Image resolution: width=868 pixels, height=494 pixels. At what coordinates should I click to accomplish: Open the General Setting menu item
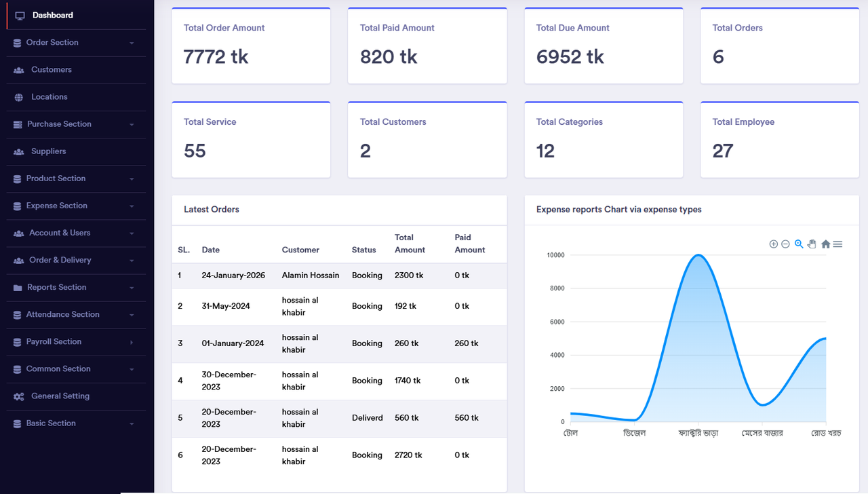[x=76, y=396]
